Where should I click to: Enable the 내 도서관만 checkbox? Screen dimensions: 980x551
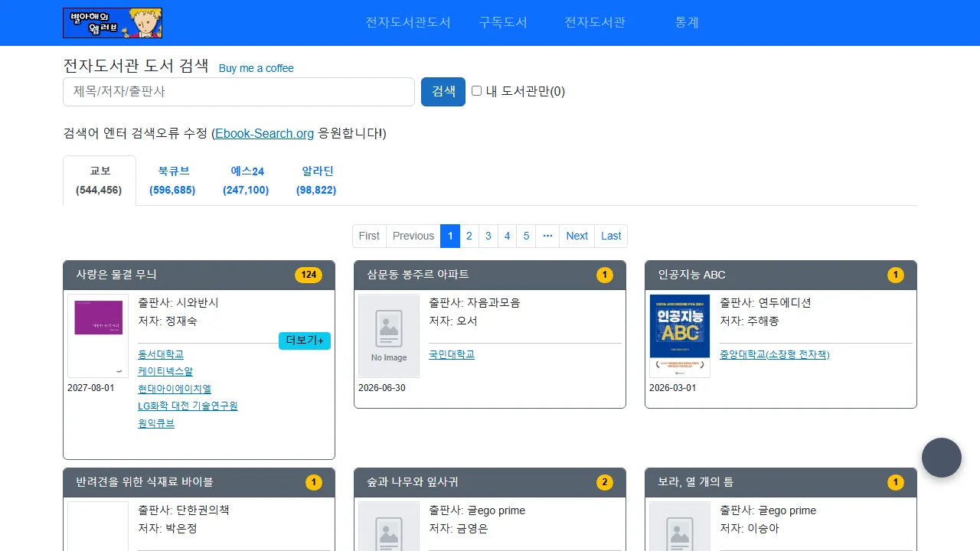[x=476, y=90]
